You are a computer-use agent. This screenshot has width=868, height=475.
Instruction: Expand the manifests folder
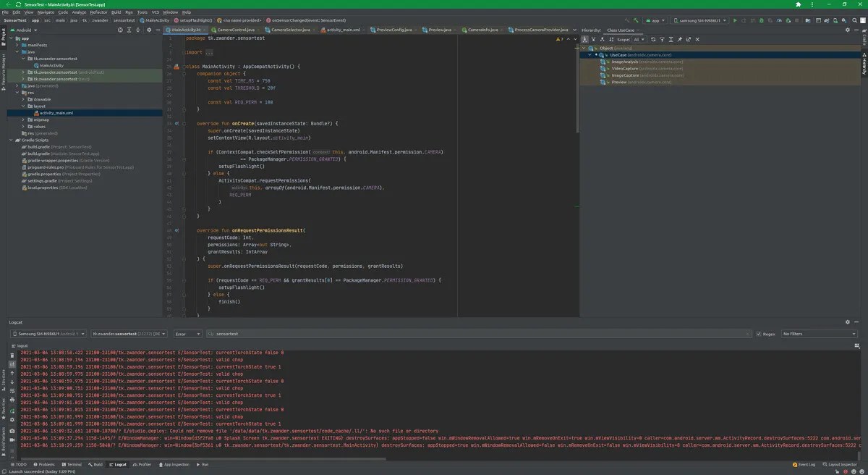[17, 45]
